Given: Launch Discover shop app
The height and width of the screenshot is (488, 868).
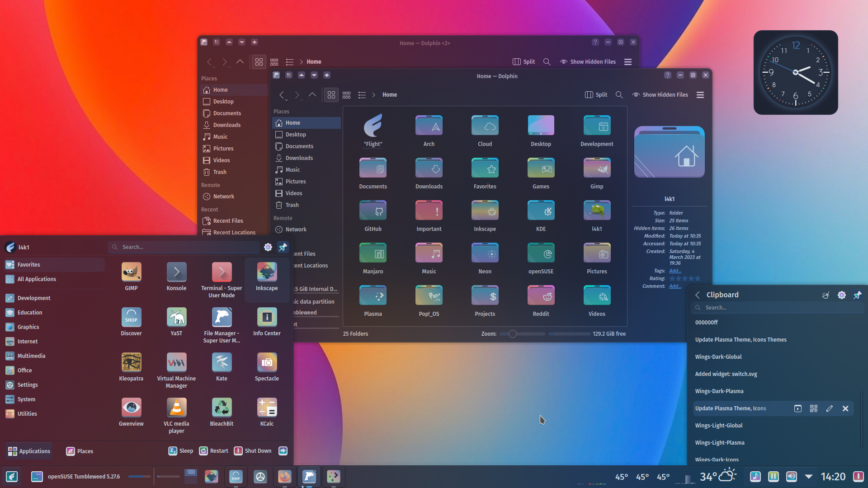Looking at the screenshot, I should (131, 322).
